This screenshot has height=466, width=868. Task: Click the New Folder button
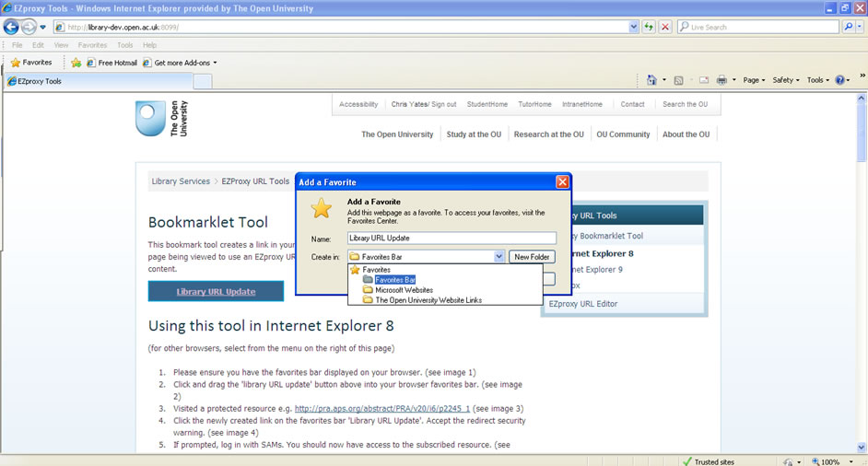(532, 257)
